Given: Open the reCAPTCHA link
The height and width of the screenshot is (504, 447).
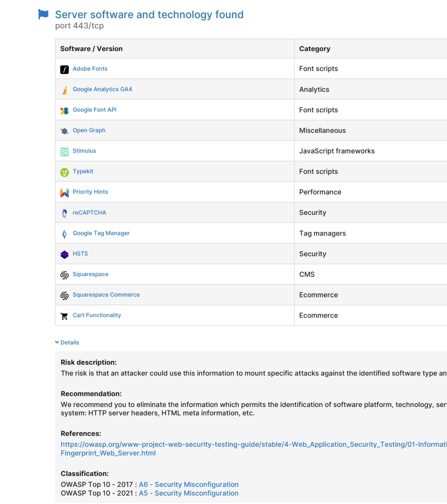Looking at the screenshot, I should pyautogui.click(x=89, y=213).
